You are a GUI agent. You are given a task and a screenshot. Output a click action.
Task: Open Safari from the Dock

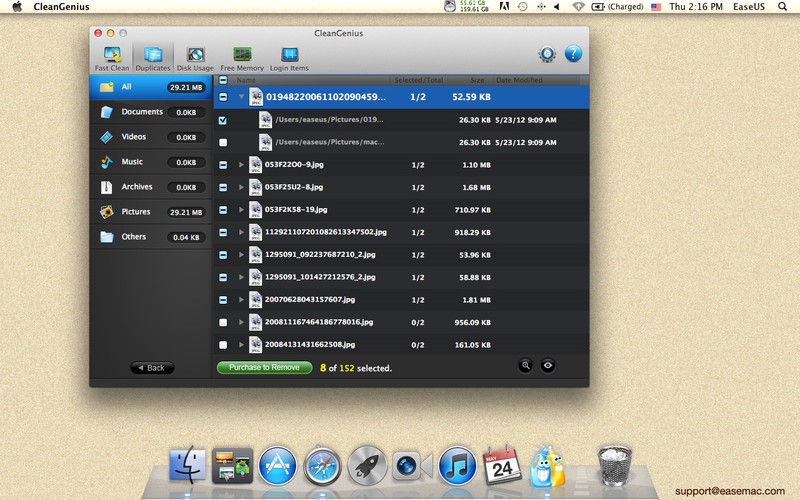tap(322, 465)
